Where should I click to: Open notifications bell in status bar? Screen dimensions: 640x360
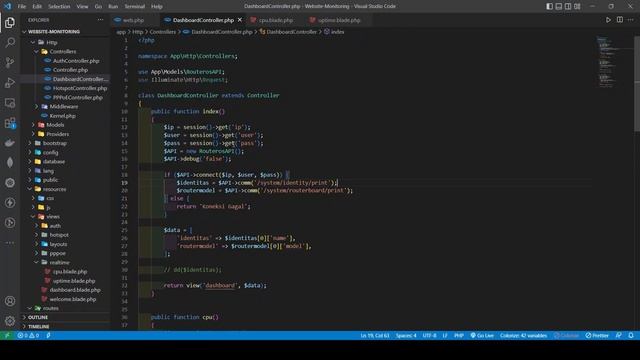(631, 335)
